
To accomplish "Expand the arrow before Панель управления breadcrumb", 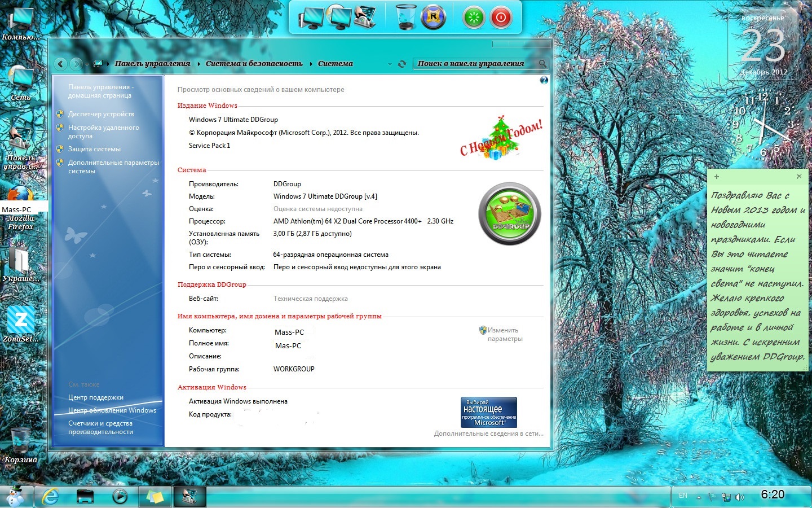I will click(108, 64).
